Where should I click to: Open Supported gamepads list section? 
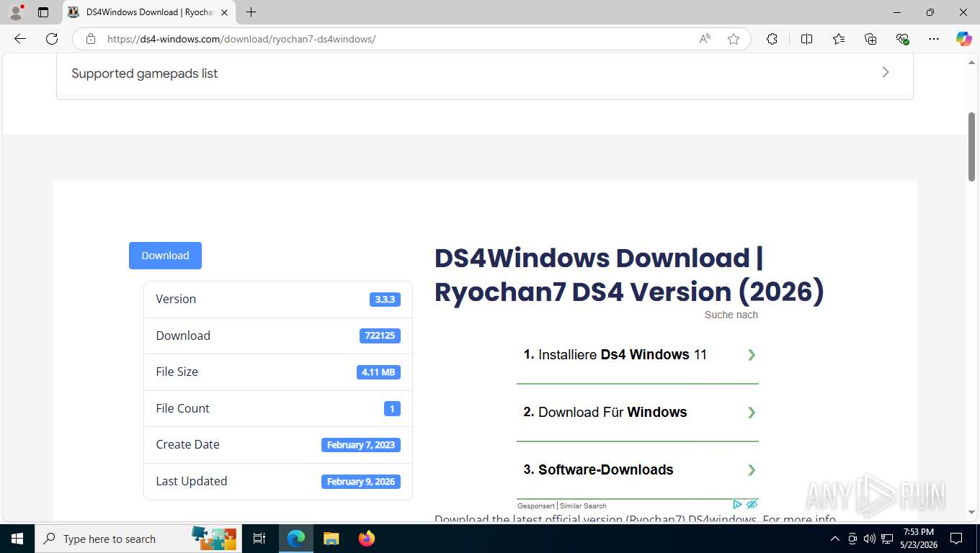(x=484, y=73)
